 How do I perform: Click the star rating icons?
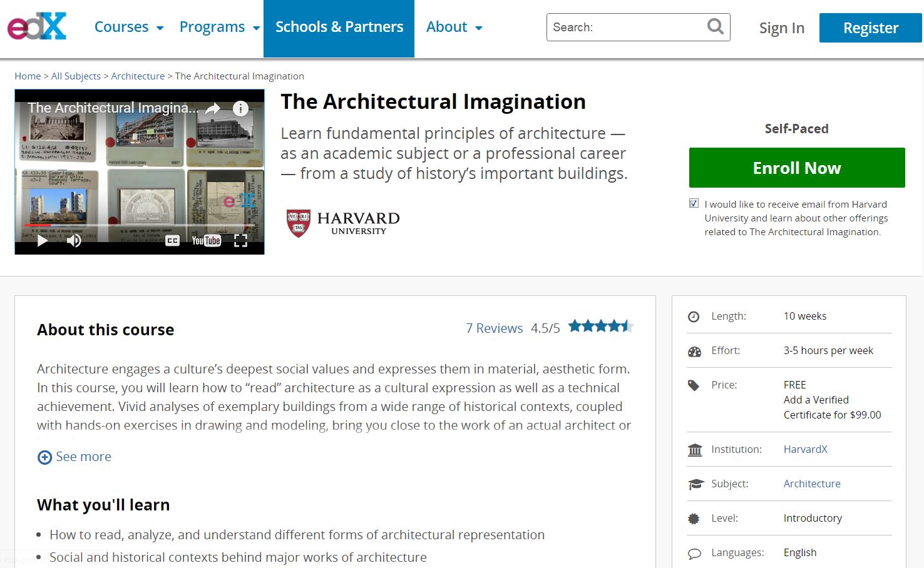pos(601,326)
